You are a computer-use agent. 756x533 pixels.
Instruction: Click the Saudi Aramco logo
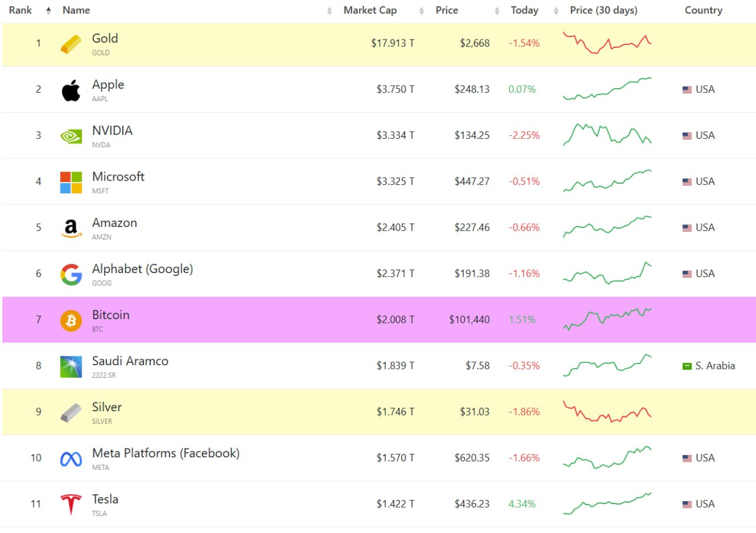click(71, 367)
